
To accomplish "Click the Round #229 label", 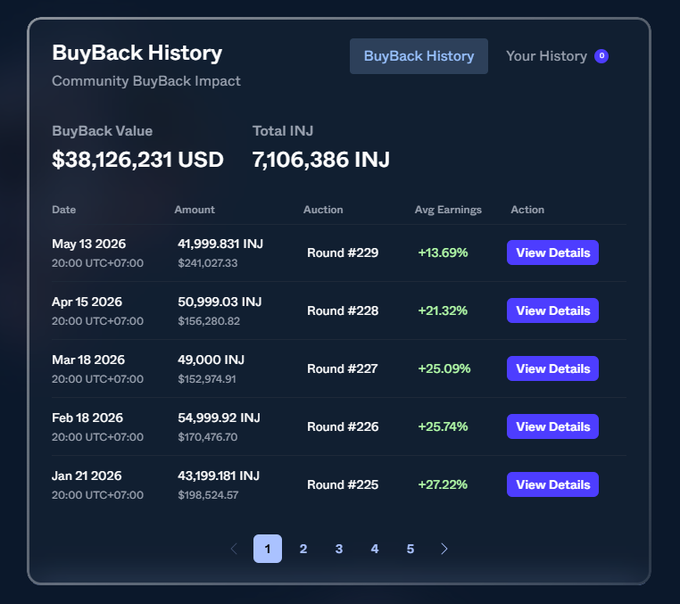I will 343,252.
